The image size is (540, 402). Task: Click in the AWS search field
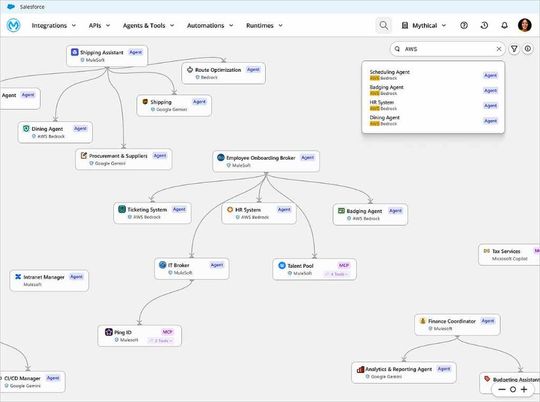[448, 49]
